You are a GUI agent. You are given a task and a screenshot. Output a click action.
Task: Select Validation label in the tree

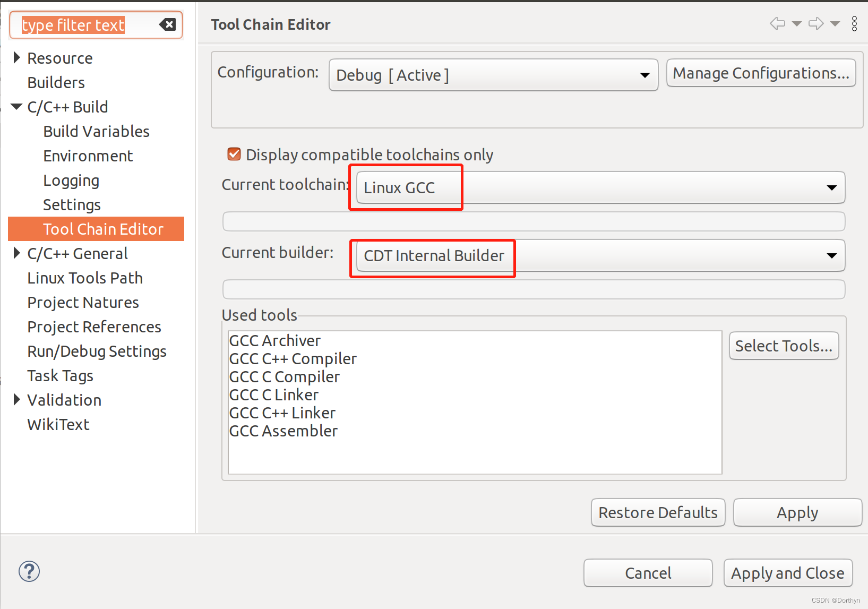click(x=64, y=400)
